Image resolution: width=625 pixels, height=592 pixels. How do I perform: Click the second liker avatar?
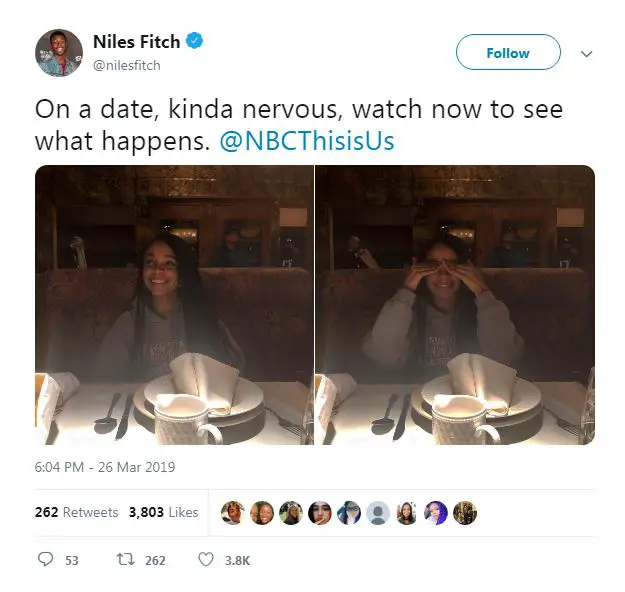coord(262,513)
